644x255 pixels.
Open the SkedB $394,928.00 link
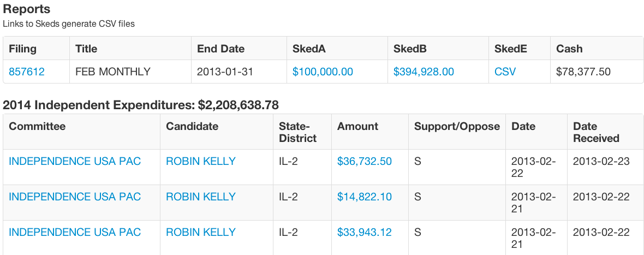click(424, 72)
